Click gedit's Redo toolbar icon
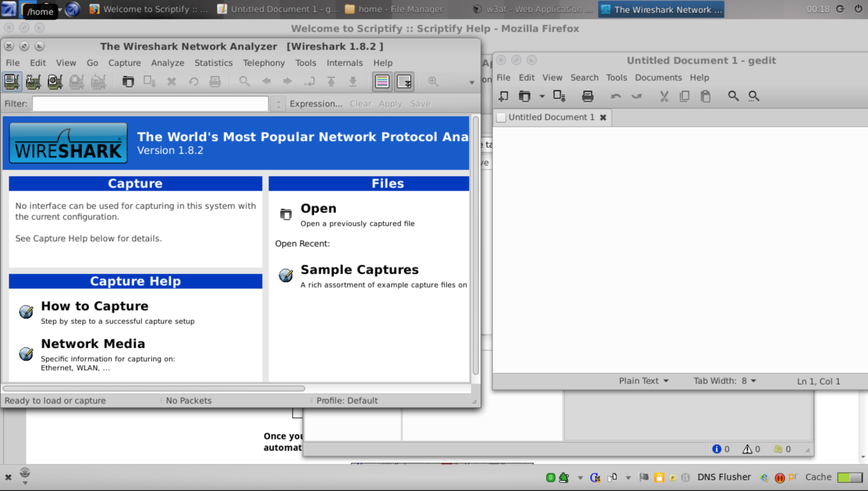The height and width of the screenshot is (491, 868). click(636, 96)
